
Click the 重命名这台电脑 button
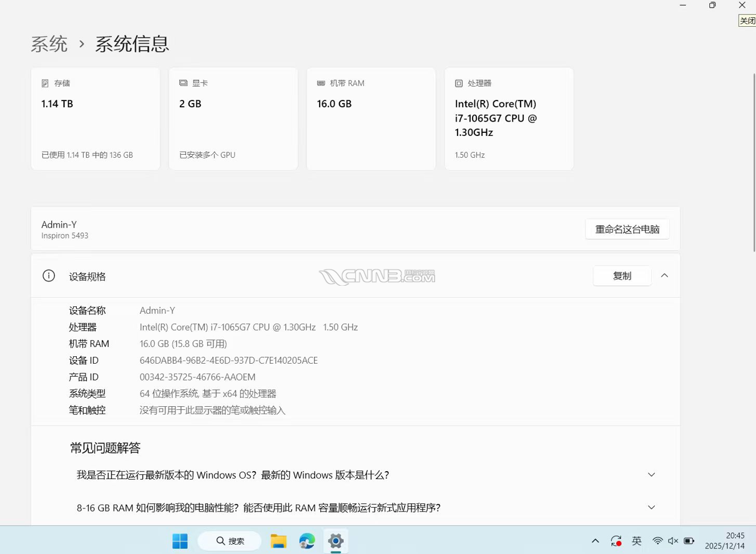tap(627, 229)
